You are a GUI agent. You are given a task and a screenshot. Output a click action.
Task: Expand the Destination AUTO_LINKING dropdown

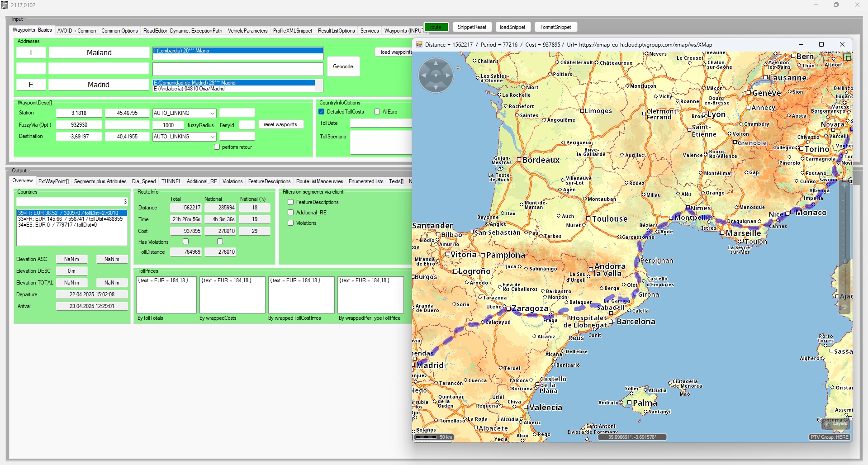pos(212,137)
